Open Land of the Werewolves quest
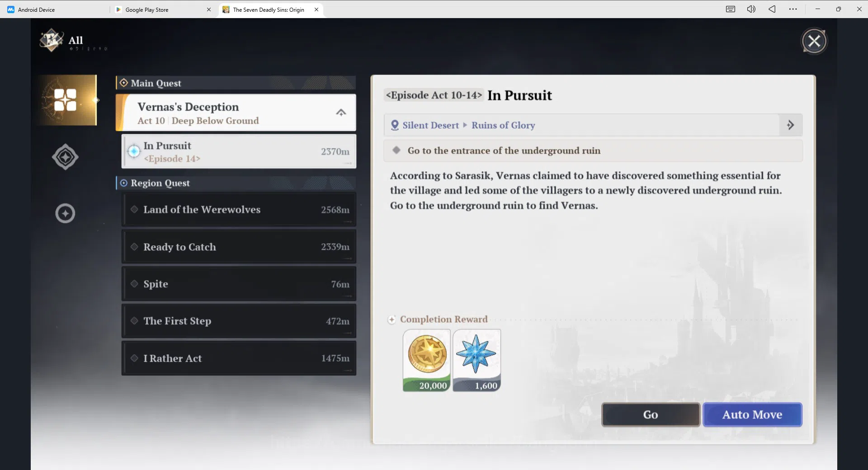This screenshot has height=470, width=868. (239, 210)
